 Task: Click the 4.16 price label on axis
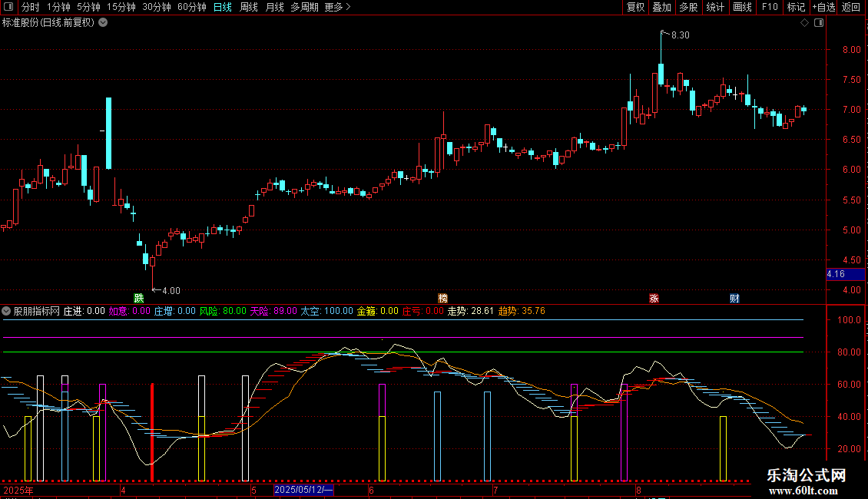pyautogui.click(x=845, y=274)
